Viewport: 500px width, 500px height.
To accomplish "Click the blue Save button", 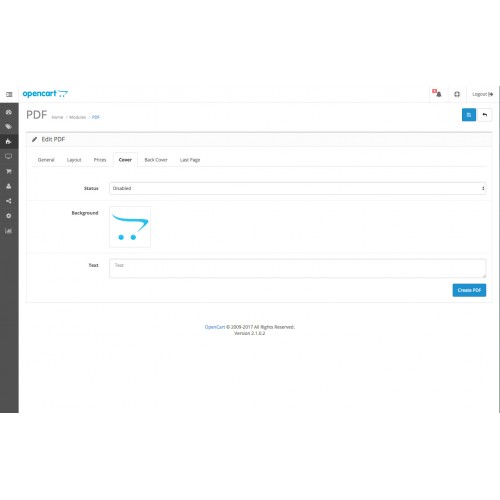I will [x=469, y=115].
